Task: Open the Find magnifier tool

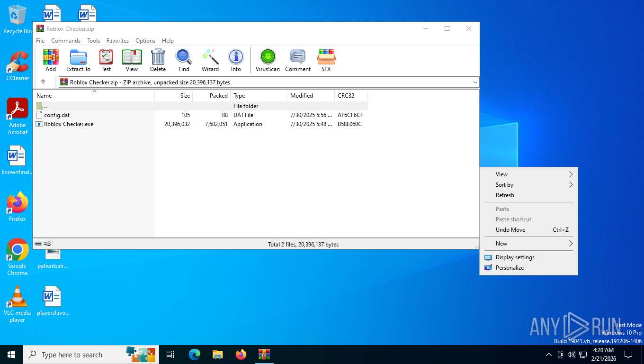Action: pyautogui.click(x=184, y=60)
